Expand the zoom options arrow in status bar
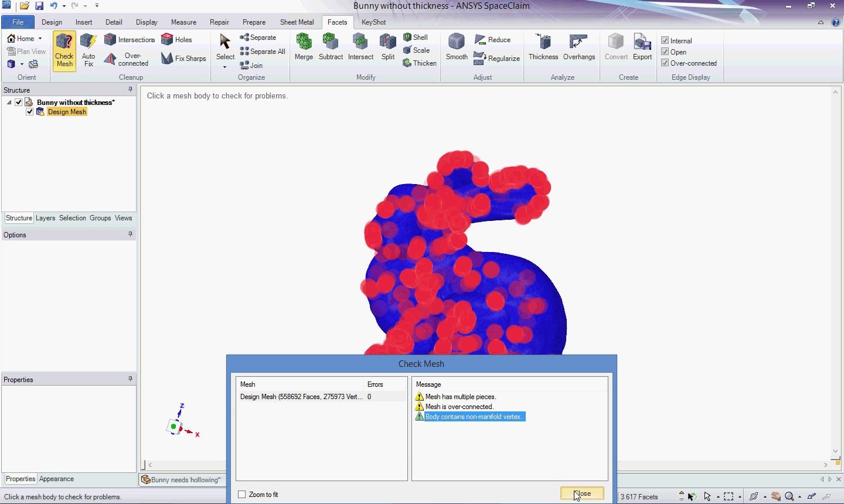 (799, 497)
